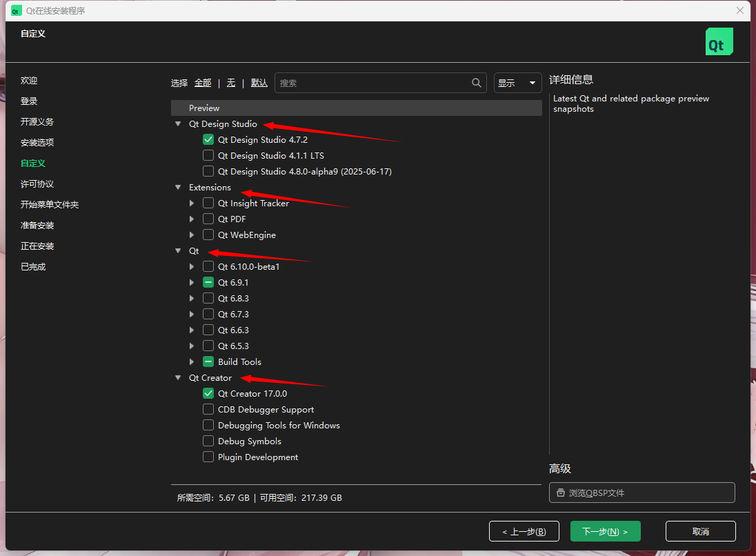Open the 许可协议 step
The image size is (756, 556).
(x=37, y=184)
